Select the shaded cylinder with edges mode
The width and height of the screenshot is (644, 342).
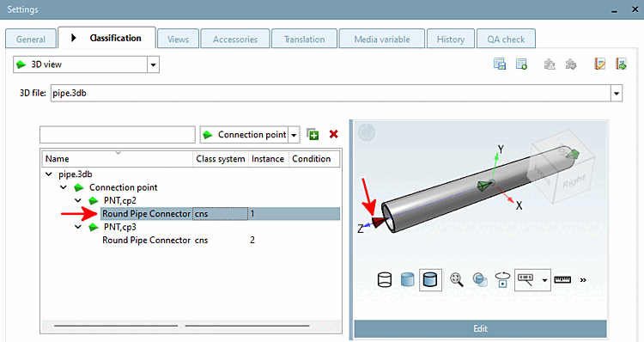[430, 280]
